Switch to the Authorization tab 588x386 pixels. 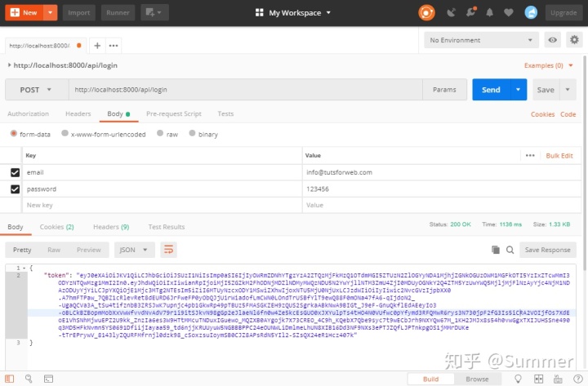(28, 114)
